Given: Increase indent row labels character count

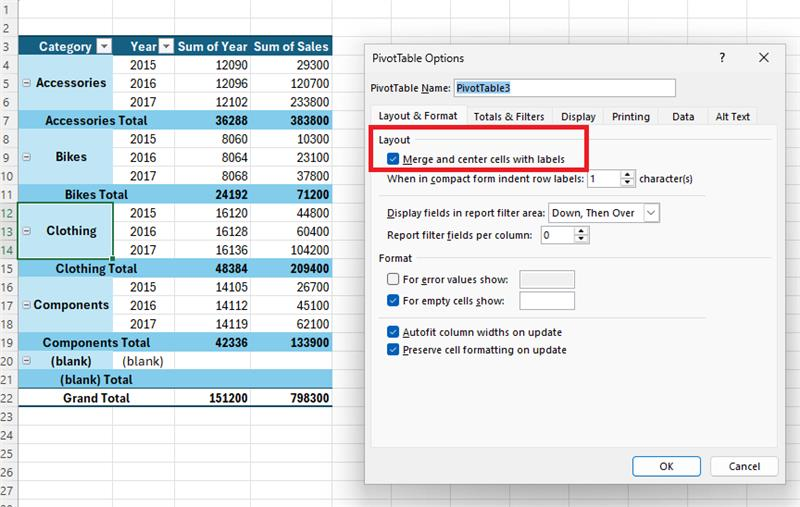Looking at the screenshot, I should 628,174.
